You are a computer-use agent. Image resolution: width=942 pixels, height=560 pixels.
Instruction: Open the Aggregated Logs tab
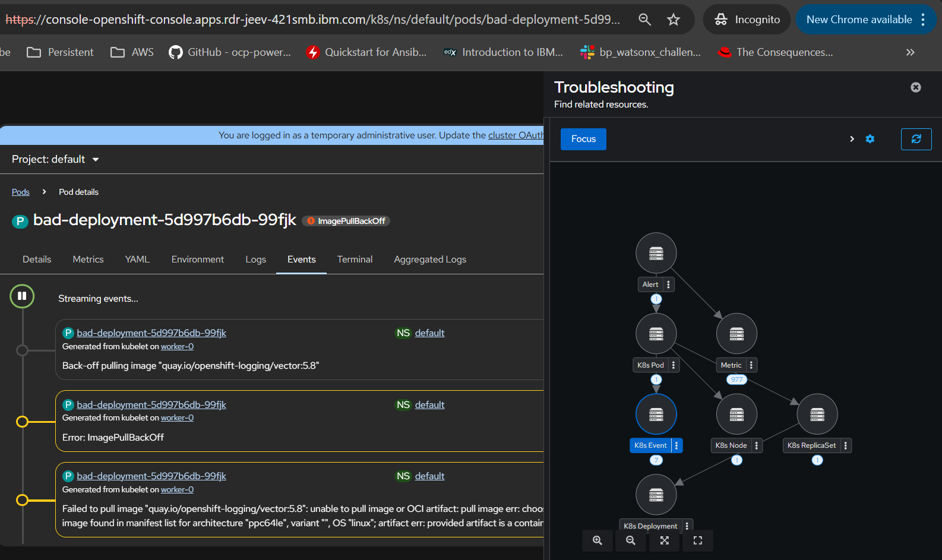point(430,260)
